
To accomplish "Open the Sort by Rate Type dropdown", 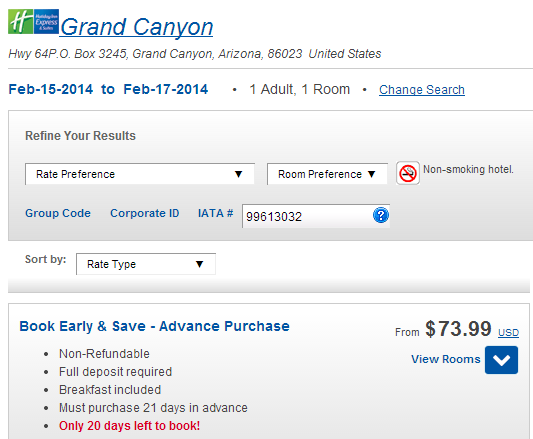I will click(x=146, y=264).
